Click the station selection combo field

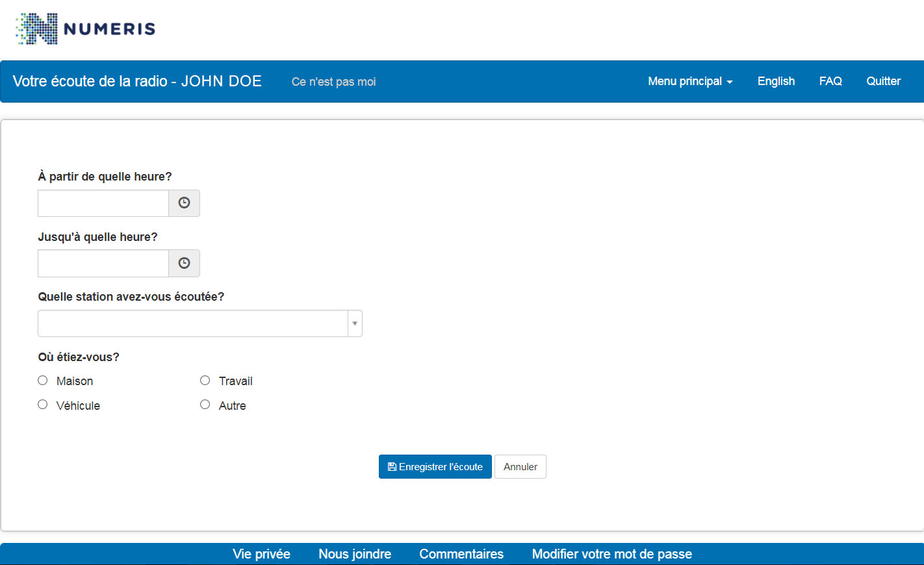click(200, 323)
